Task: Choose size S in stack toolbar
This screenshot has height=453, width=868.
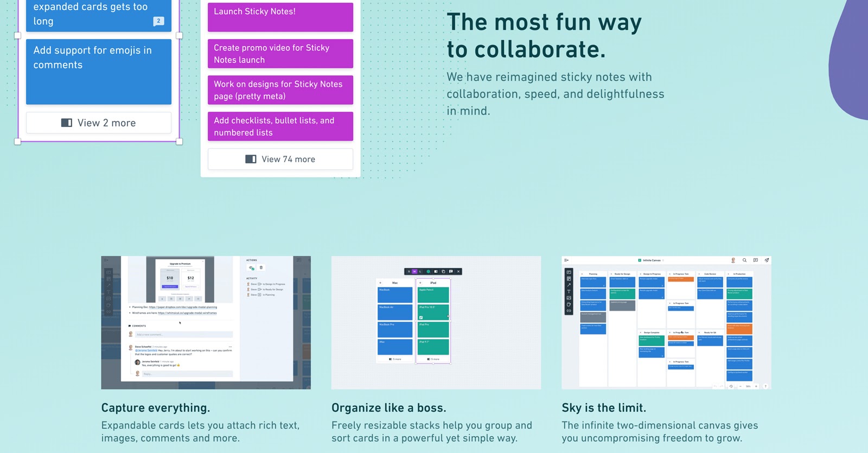Action: [x=409, y=271]
